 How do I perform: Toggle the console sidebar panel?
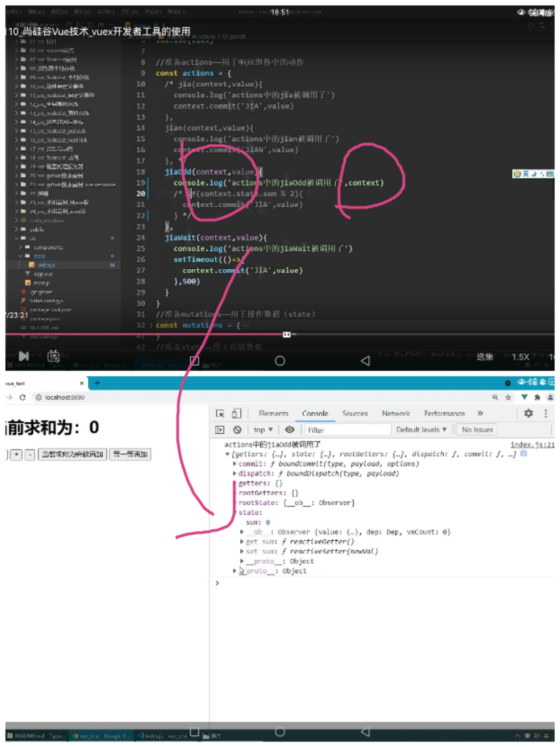pyautogui.click(x=220, y=429)
